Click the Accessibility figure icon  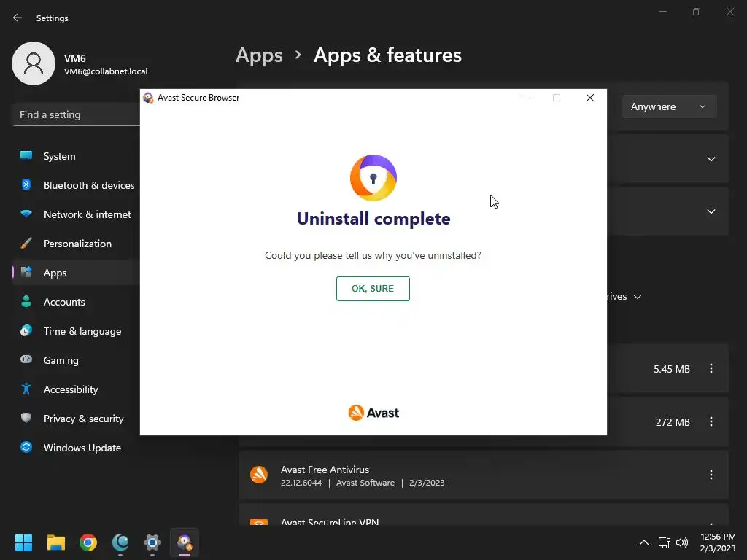click(x=26, y=389)
